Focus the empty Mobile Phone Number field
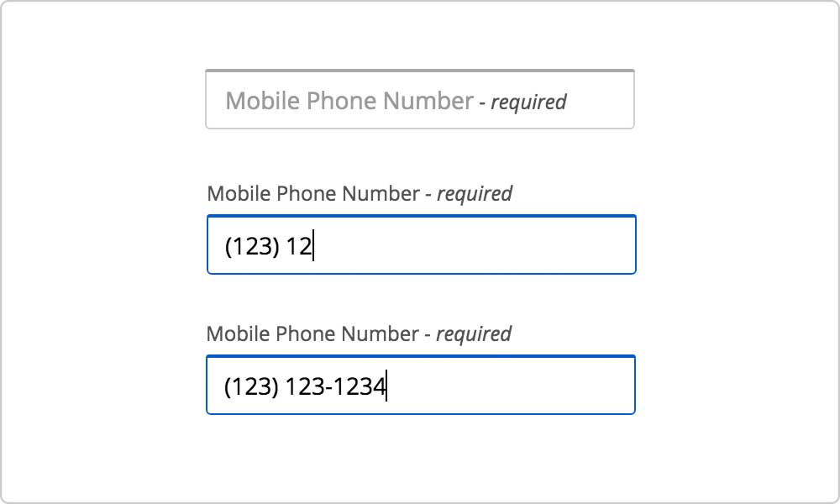 (x=420, y=99)
